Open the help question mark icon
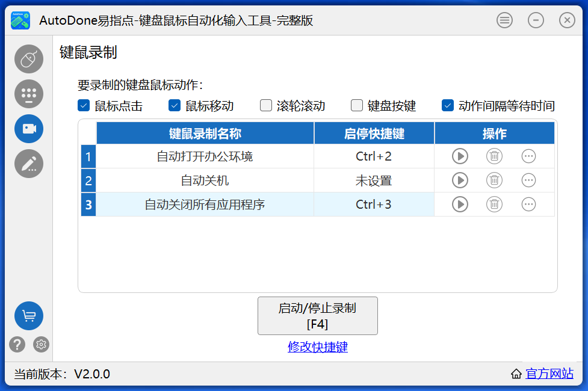 click(17, 344)
